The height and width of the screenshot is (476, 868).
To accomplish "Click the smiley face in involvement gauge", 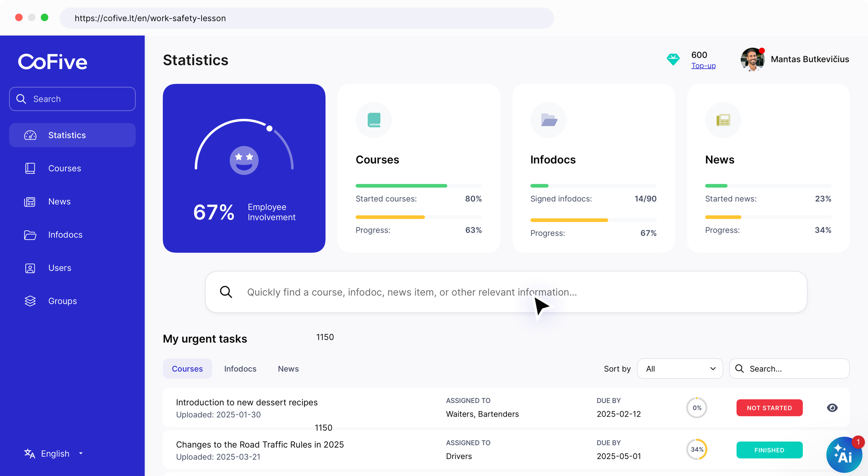I will tap(244, 160).
